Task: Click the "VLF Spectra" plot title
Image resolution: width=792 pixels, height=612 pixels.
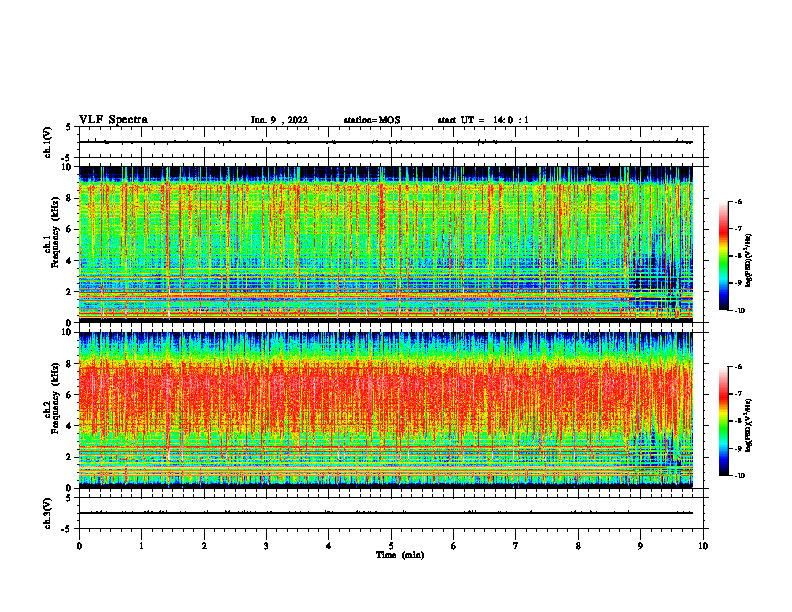Action: [113, 120]
